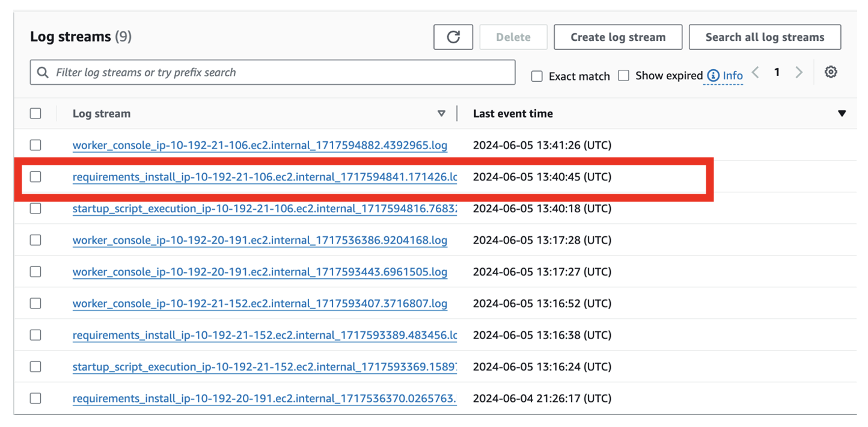Check the worker_console_ip-10-192-21-106 row checkbox

tap(35, 145)
